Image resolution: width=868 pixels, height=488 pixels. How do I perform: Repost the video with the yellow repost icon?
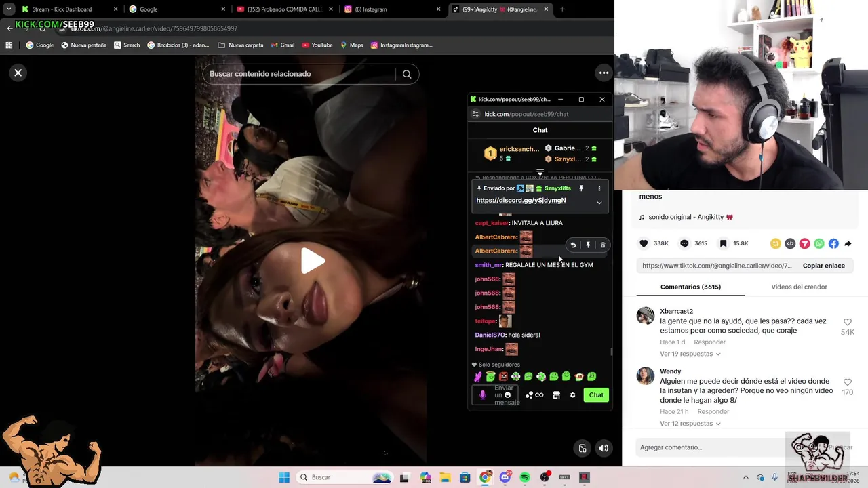[776, 243]
